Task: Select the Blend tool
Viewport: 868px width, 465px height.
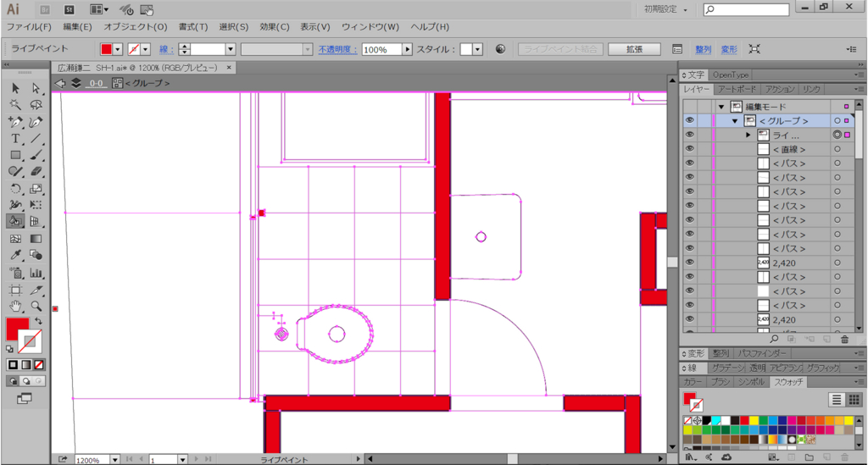Action: [36, 256]
